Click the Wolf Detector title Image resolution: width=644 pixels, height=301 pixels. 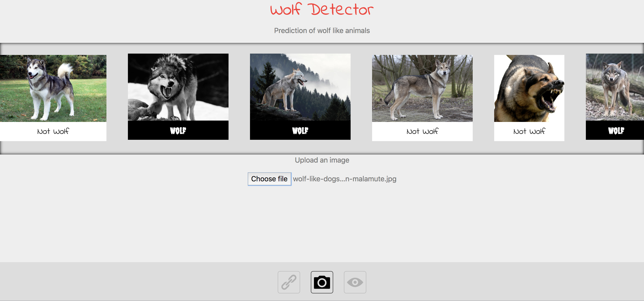point(322,9)
